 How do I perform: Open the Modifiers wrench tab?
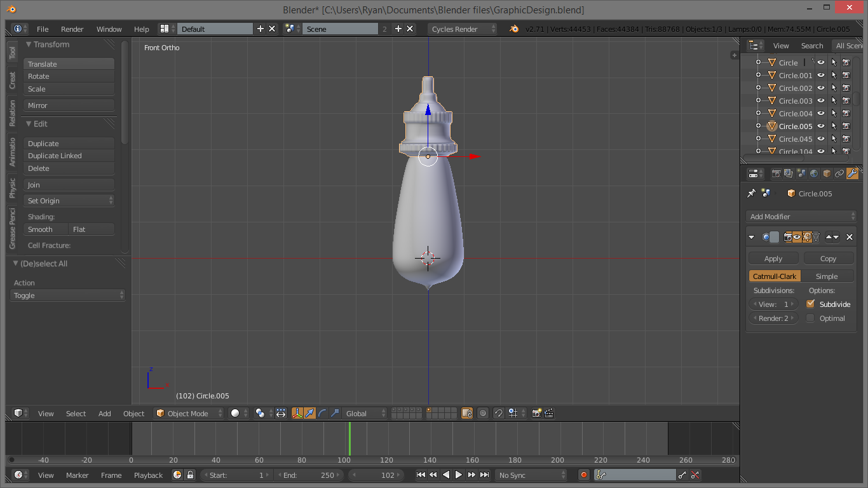(853, 173)
